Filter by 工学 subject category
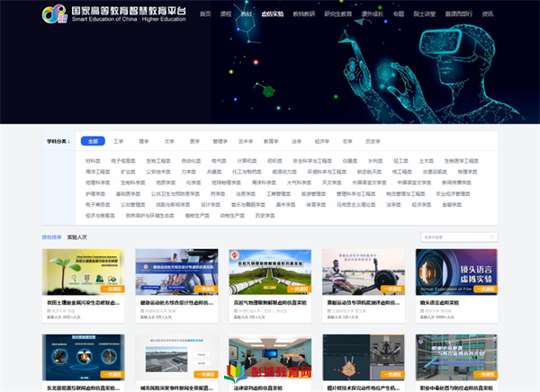This screenshot has height=392, width=540. point(119,141)
